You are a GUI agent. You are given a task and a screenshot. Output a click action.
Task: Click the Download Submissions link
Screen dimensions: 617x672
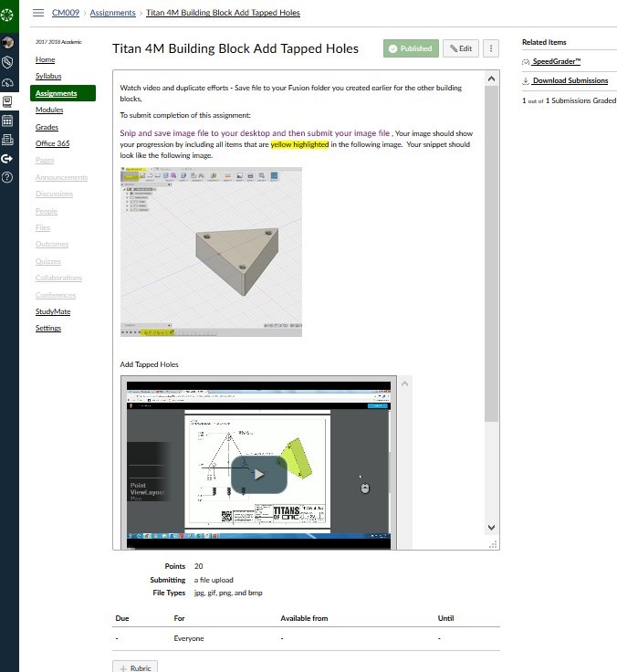click(570, 81)
